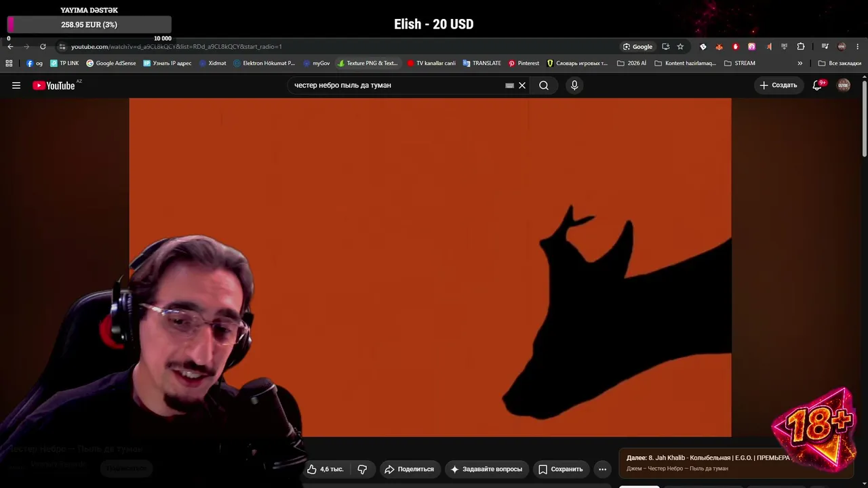Viewport: 868px width, 488px height.
Task: Open the myGov bookmark
Action: 317,63
